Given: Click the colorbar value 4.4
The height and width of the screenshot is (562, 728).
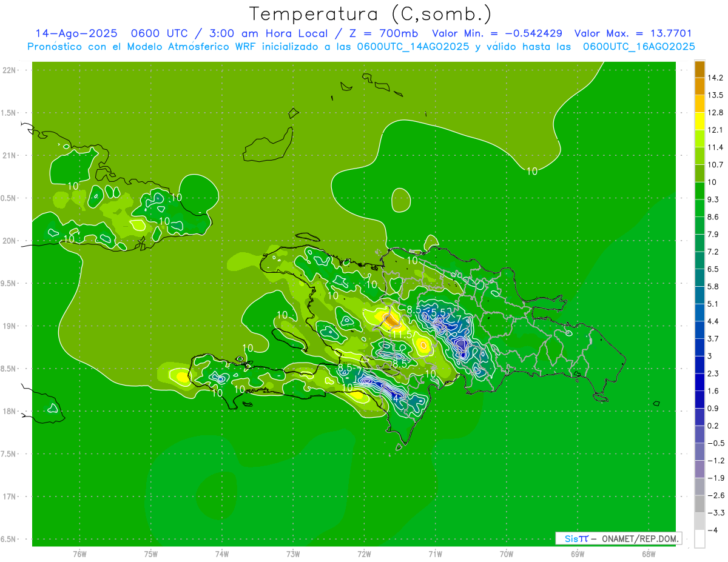Looking at the screenshot, I should click(713, 321).
